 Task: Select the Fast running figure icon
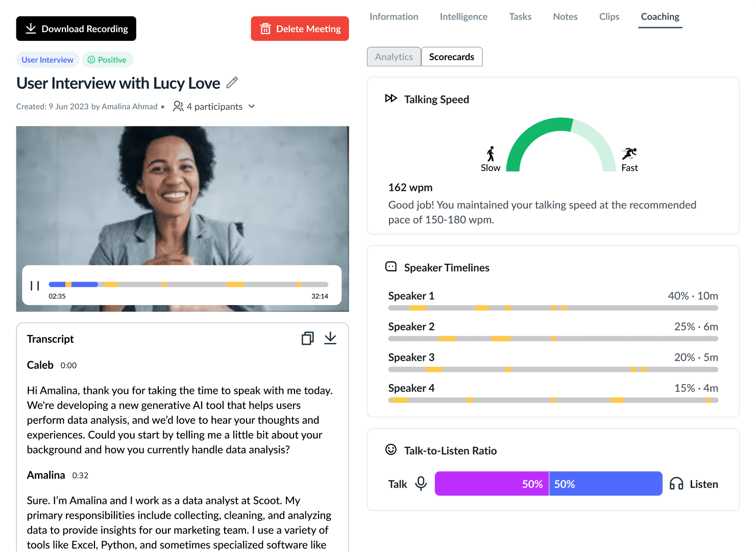tap(629, 153)
